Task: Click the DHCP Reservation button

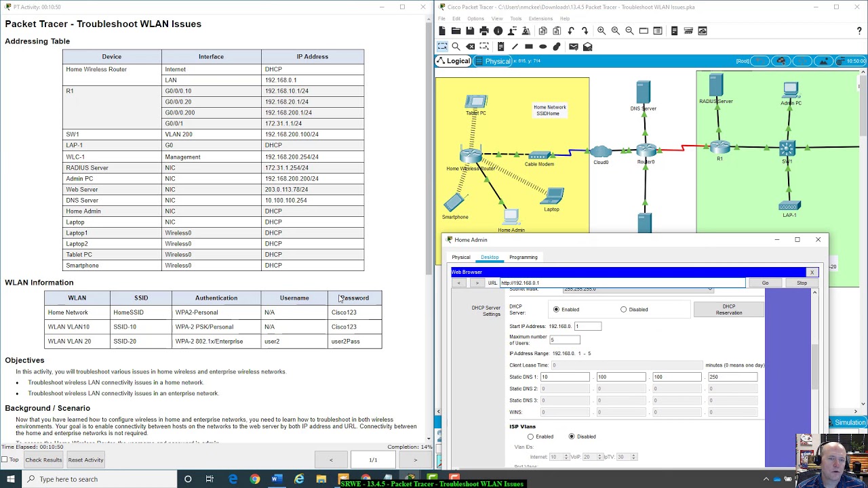Action: (729, 310)
